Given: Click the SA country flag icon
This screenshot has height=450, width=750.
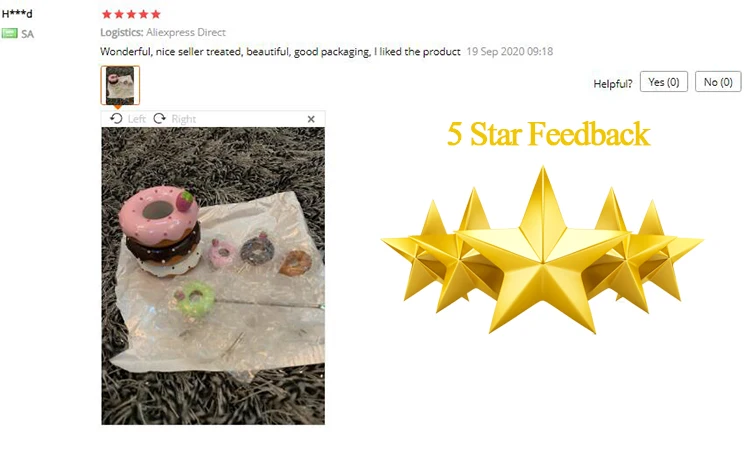Looking at the screenshot, I should point(10,33).
